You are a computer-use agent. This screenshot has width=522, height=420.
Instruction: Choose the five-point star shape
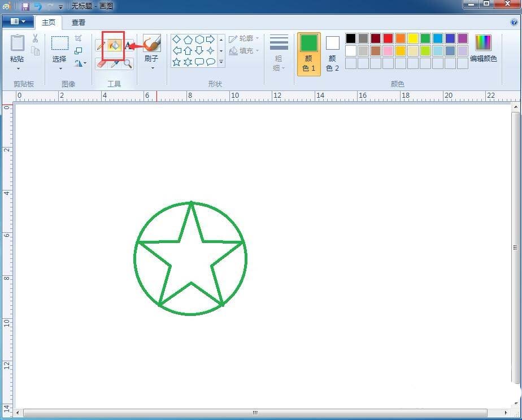click(176, 62)
